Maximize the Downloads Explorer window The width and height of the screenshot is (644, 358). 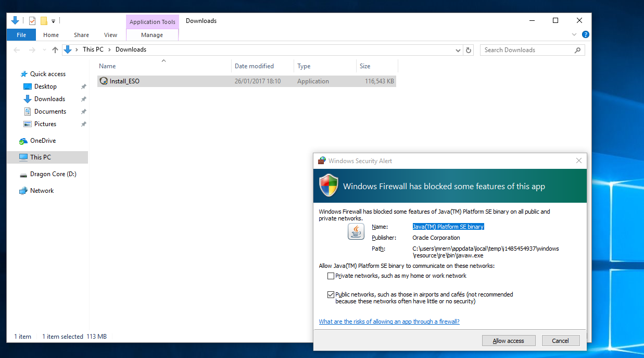(x=555, y=21)
